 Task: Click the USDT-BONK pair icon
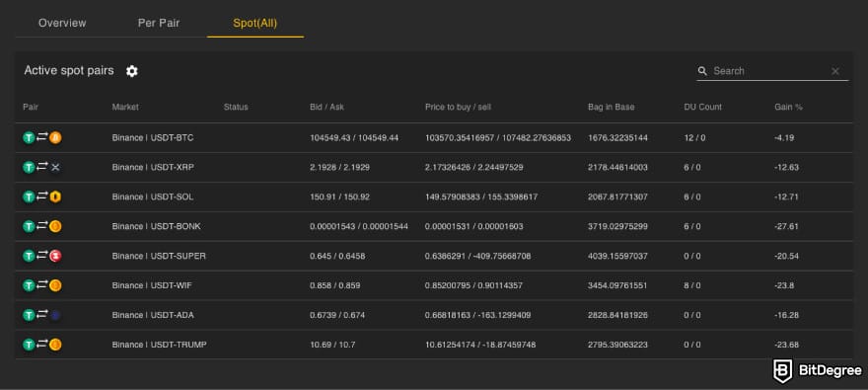coord(42,226)
